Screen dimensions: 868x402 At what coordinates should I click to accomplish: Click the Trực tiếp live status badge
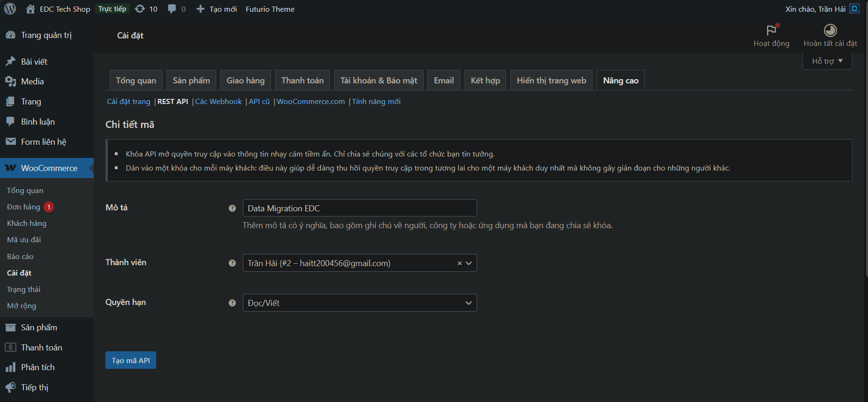click(x=112, y=9)
